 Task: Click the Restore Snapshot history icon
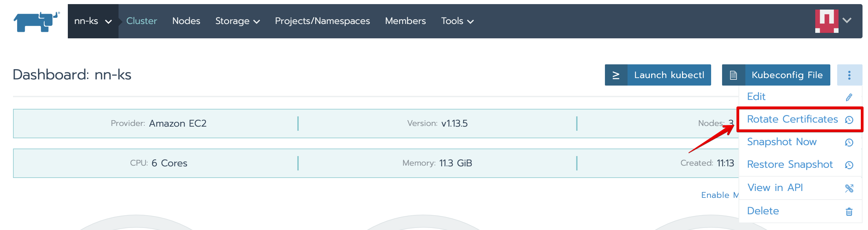tap(849, 165)
